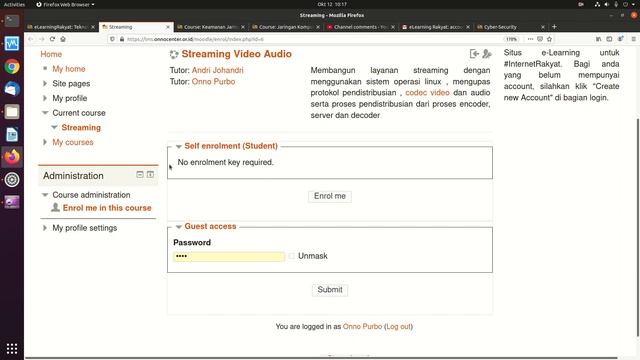Open tutor Onno Purbo's profile link
Viewport: 640px width, 360px height.
pos(213,82)
